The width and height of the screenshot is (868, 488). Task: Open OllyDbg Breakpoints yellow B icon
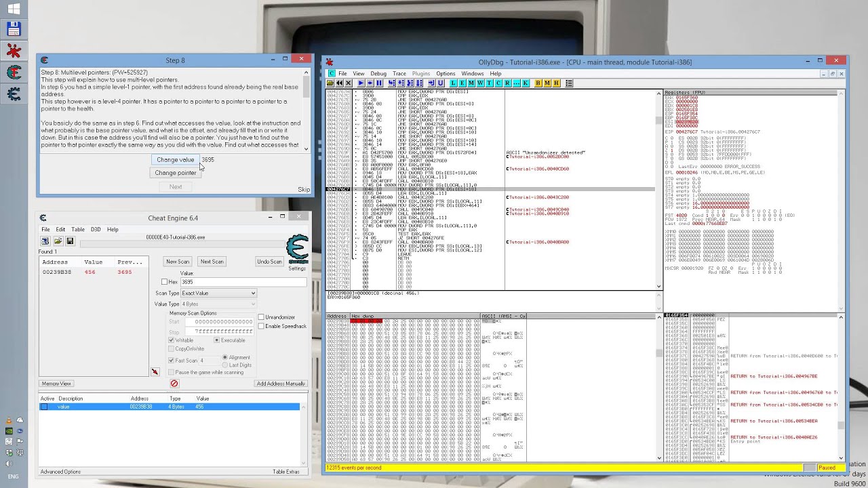pyautogui.click(x=538, y=83)
